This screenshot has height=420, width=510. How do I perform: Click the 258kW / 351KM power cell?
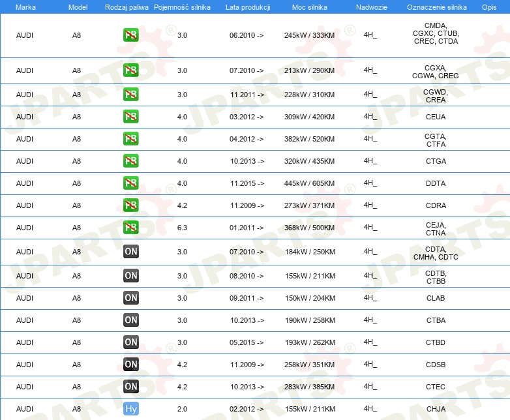309,365
